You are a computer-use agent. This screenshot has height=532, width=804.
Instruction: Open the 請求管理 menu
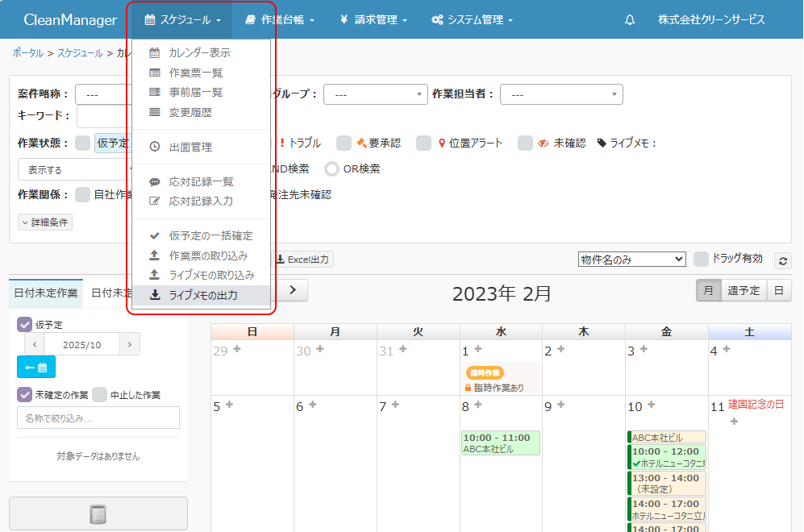pyautogui.click(x=373, y=19)
